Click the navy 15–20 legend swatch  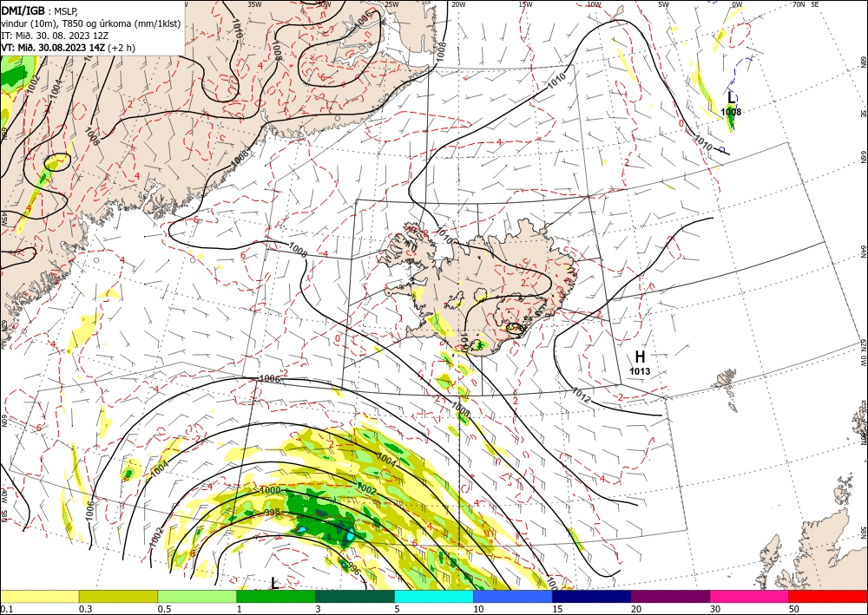592,596
